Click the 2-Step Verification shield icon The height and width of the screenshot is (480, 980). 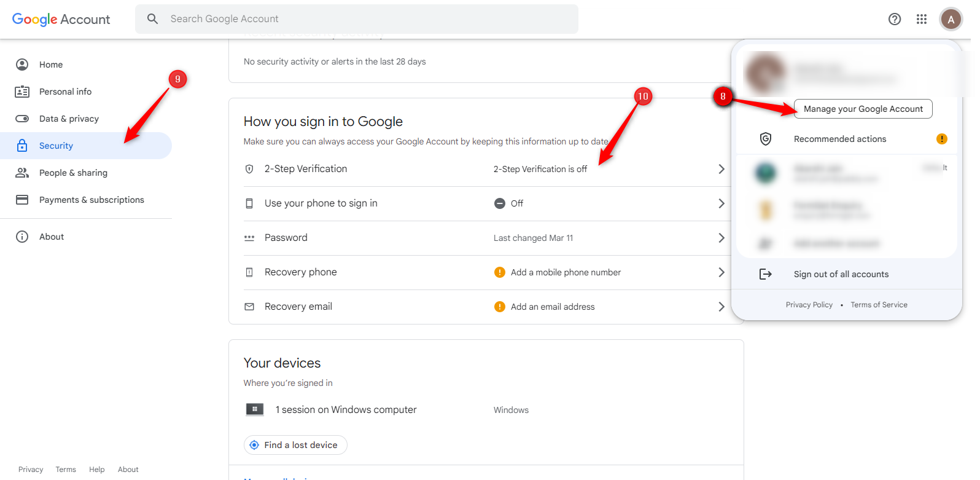coord(249,169)
